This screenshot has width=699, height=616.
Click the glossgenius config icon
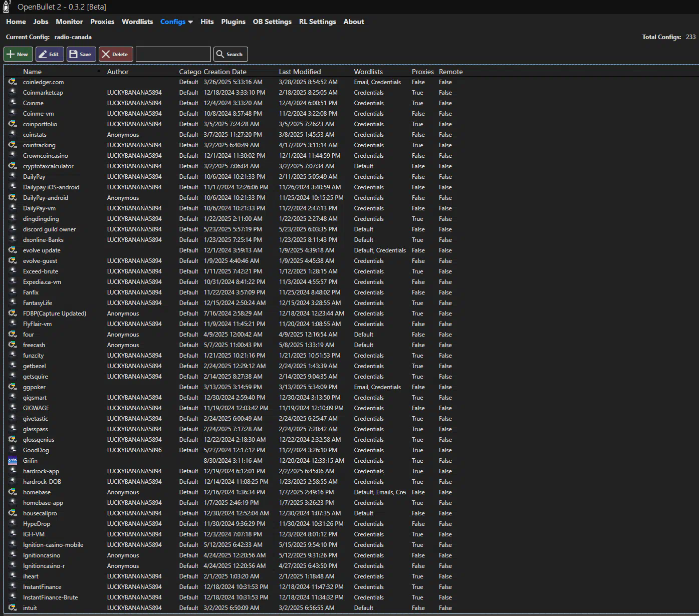click(13, 439)
